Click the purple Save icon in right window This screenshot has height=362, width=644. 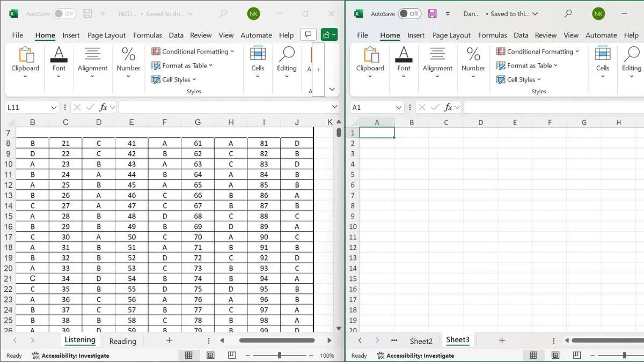[432, 13]
